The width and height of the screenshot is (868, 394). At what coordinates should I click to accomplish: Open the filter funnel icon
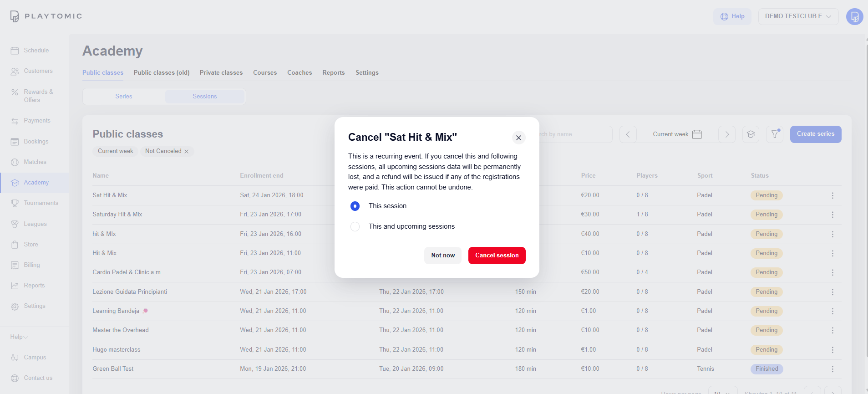tap(774, 134)
